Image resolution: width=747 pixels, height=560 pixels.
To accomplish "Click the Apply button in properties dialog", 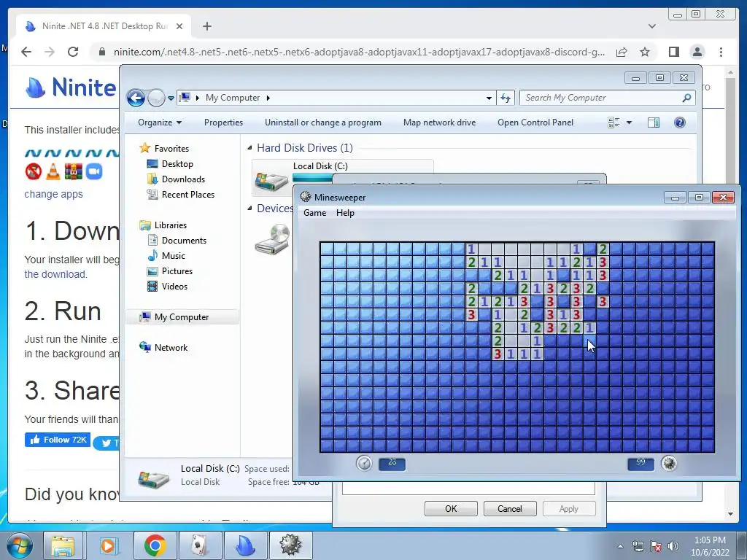I will [x=569, y=508].
